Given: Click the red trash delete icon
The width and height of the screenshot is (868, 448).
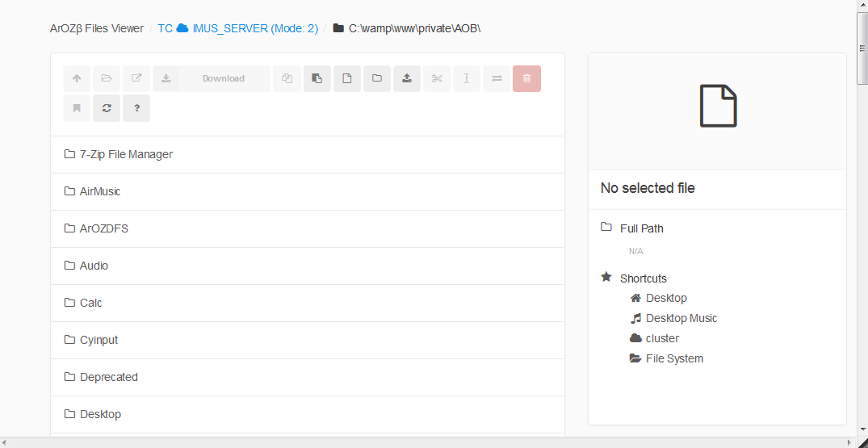Looking at the screenshot, I should [x=526, y=78].
